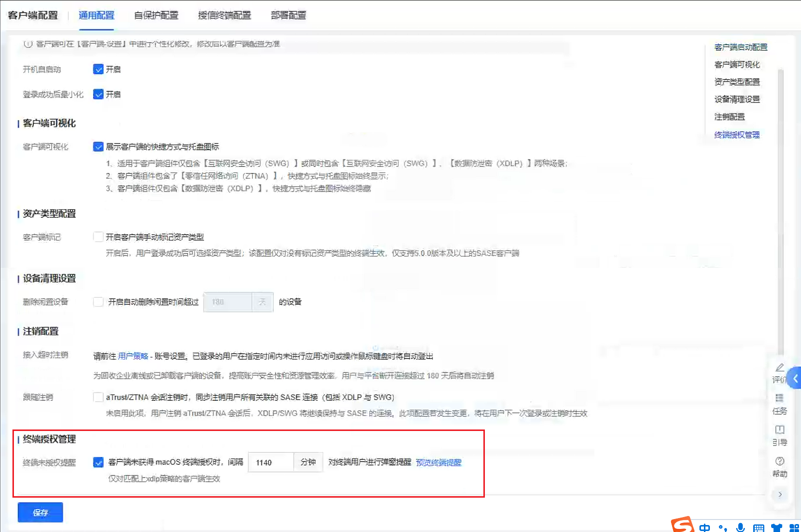Click the 终端授权管理 section heading
801x532 pixels.
point(49,439)
